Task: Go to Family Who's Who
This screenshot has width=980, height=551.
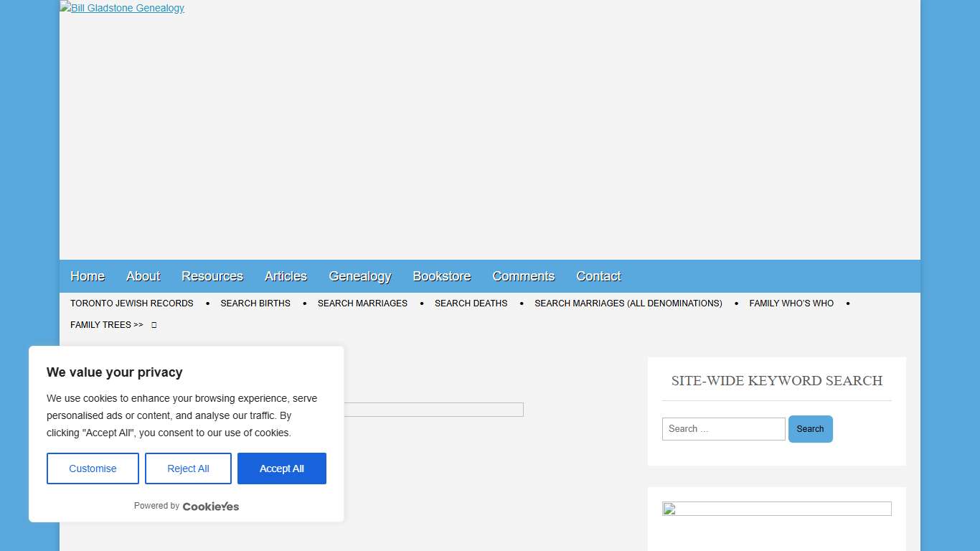Action: tap(791, 303)
